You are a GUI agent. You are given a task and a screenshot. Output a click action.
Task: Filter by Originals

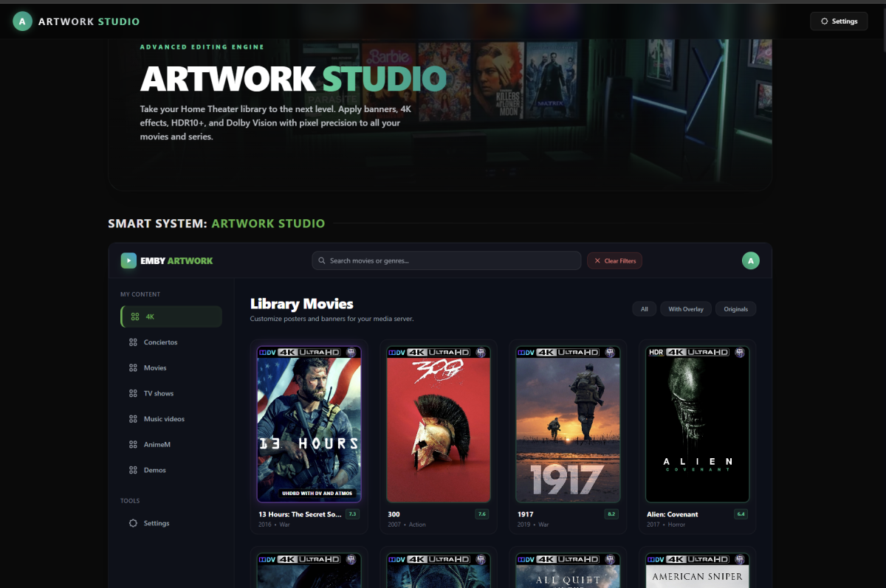735,309
